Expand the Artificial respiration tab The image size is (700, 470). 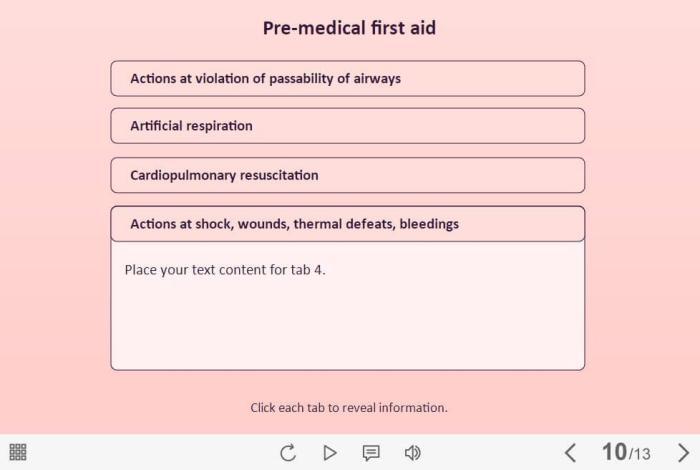(x=347, y=126)
